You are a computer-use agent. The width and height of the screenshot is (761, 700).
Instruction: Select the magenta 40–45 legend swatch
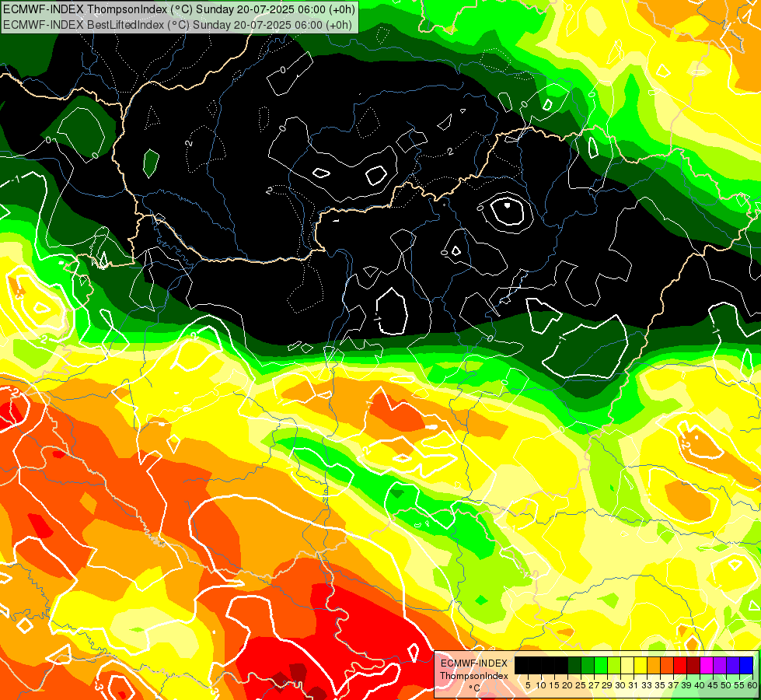(707, 666)
